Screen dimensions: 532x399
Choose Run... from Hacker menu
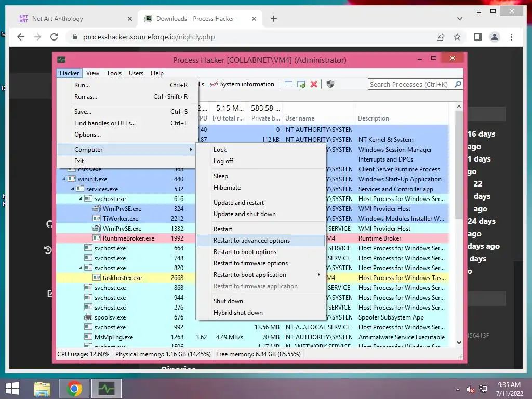point(127,85)
